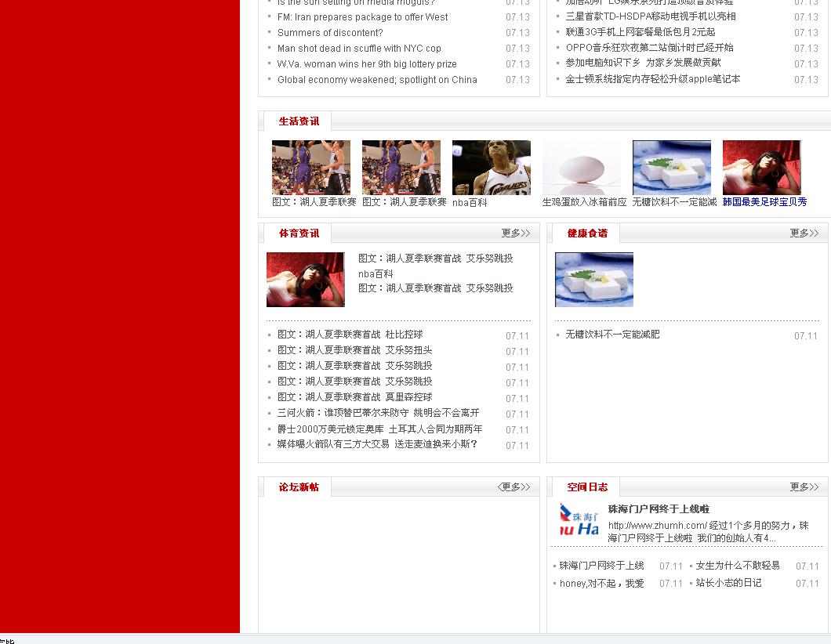Click the 07.11 date beside 站长小志的日记
The image size is (831, 644).
click(807, 583)
